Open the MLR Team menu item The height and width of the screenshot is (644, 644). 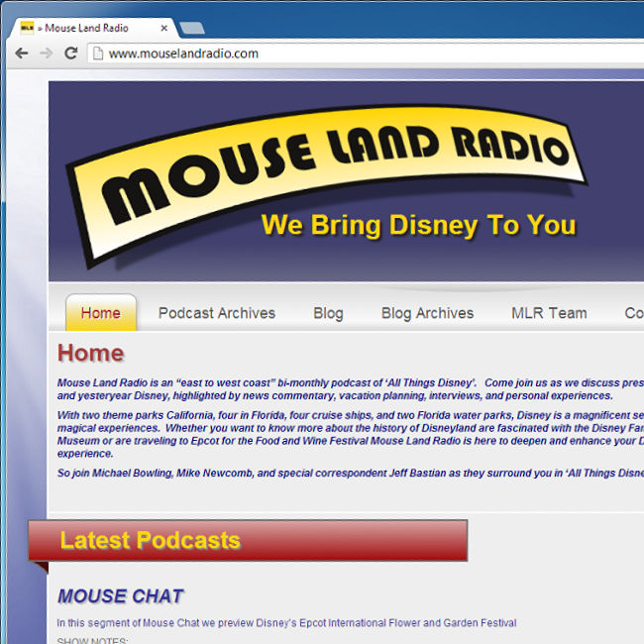[549, 313]
